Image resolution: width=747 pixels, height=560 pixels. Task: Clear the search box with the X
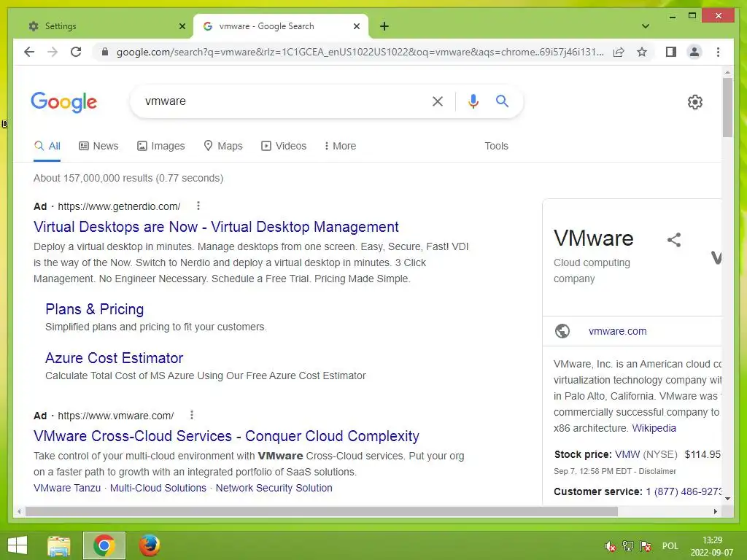[438, 101]
